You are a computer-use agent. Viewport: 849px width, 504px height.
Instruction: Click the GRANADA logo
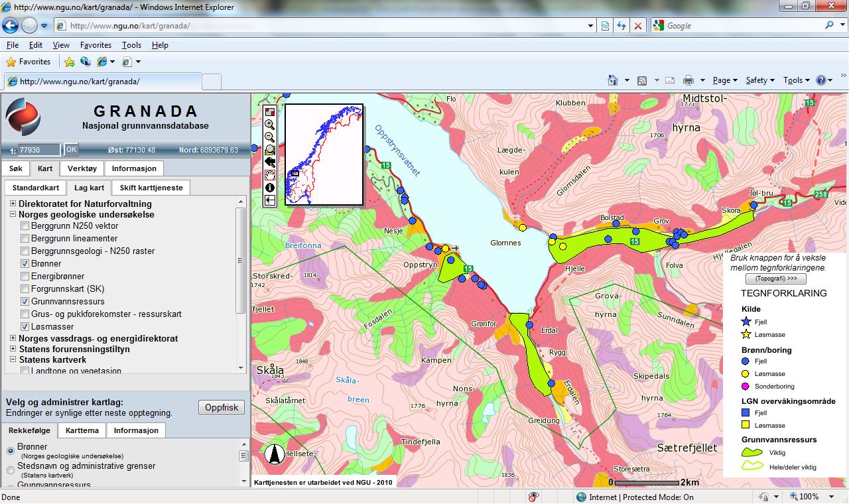point(23,116)
